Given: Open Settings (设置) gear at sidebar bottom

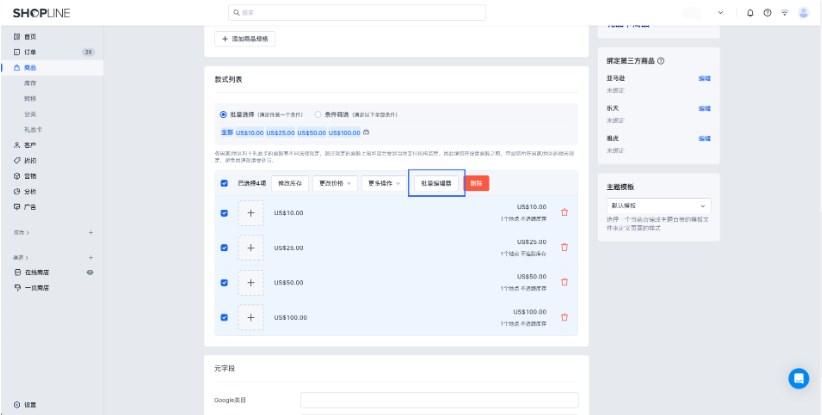Looking at the screenshot, I should [17, 405].
